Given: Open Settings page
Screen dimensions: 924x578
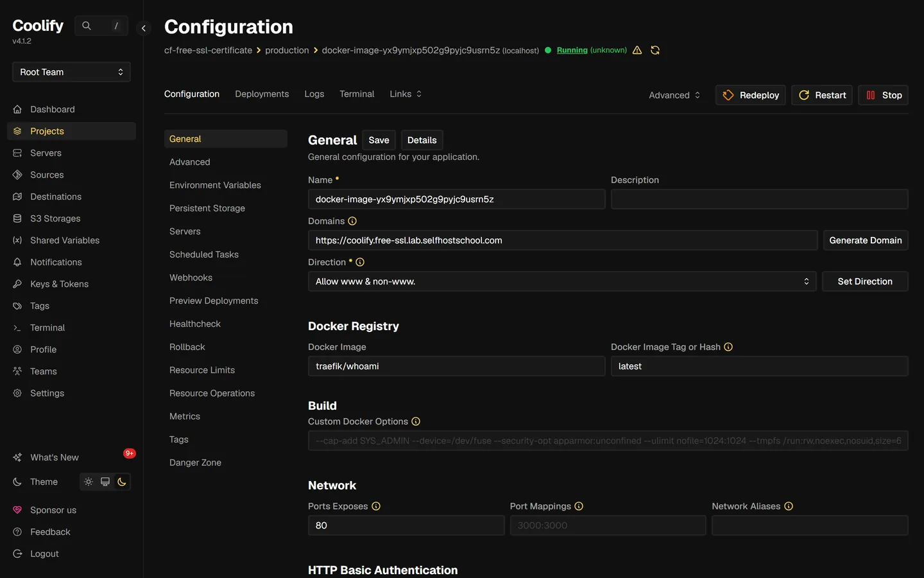Looking at the screenshot, I should coord(71,393).
